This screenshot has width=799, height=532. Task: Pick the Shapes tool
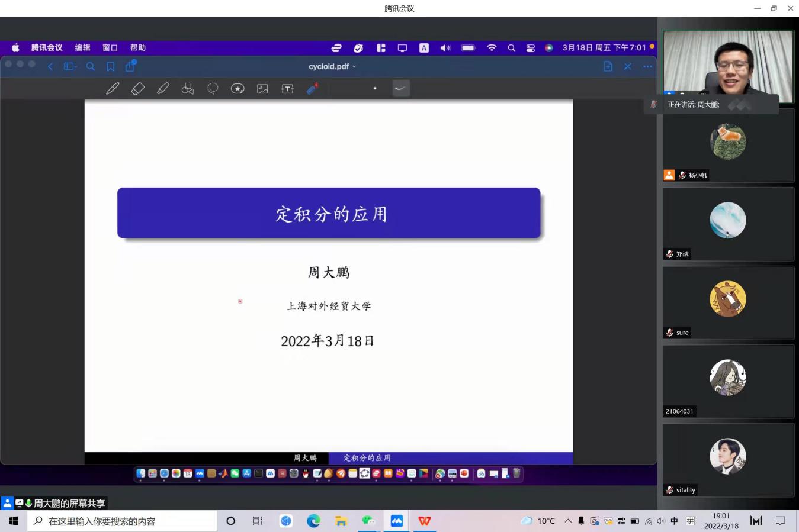(x=188, y=89)
